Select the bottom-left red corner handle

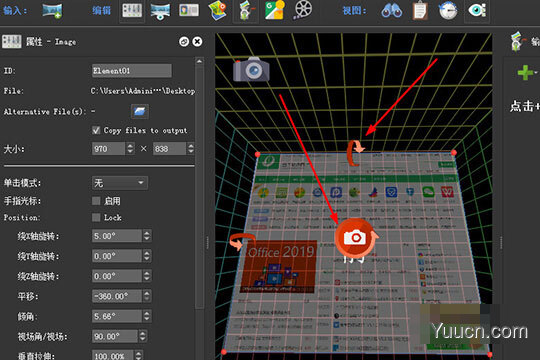pyautogui.click(x=224, y=352)
